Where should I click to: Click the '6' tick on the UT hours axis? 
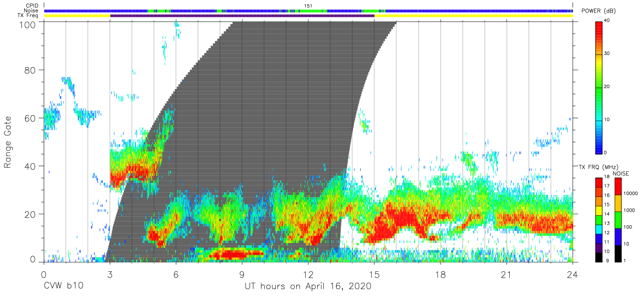176,274
